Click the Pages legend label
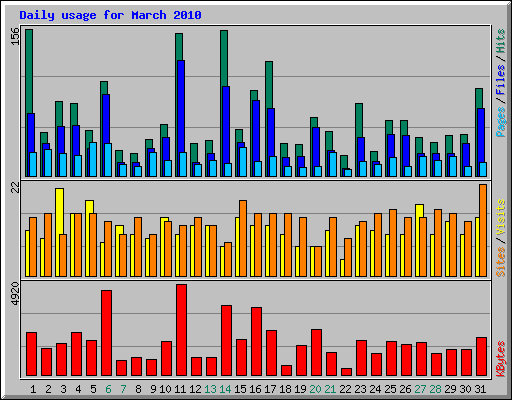This screenshot has width=512, height=400. click(500, 122)
